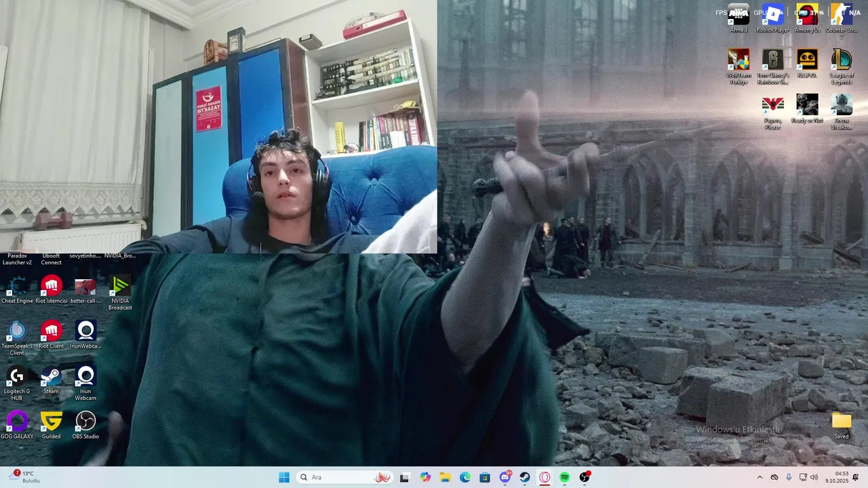This screenshot has height=488, width=868.
Task: Select the sovyetinho... file label
Action: [x=85, y=256]
